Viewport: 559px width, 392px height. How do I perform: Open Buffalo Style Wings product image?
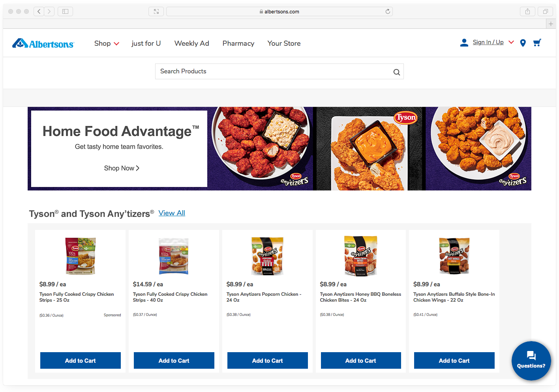(454, 256)
